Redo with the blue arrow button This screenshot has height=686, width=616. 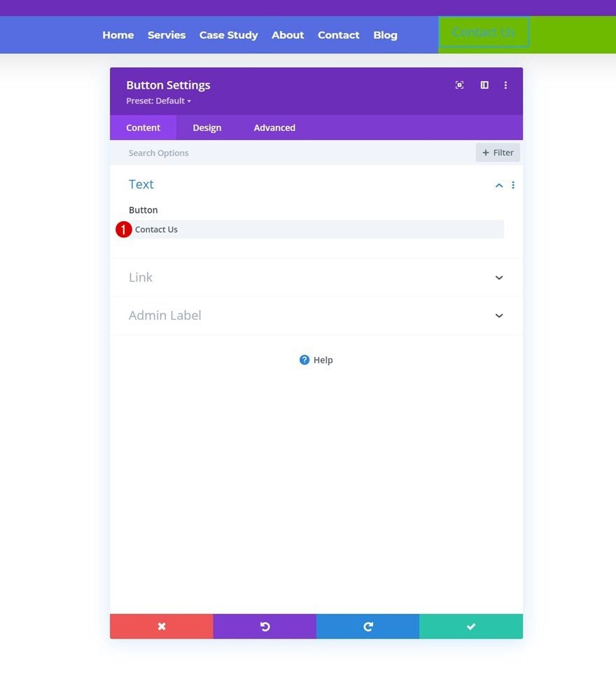[x=368, y=626]
